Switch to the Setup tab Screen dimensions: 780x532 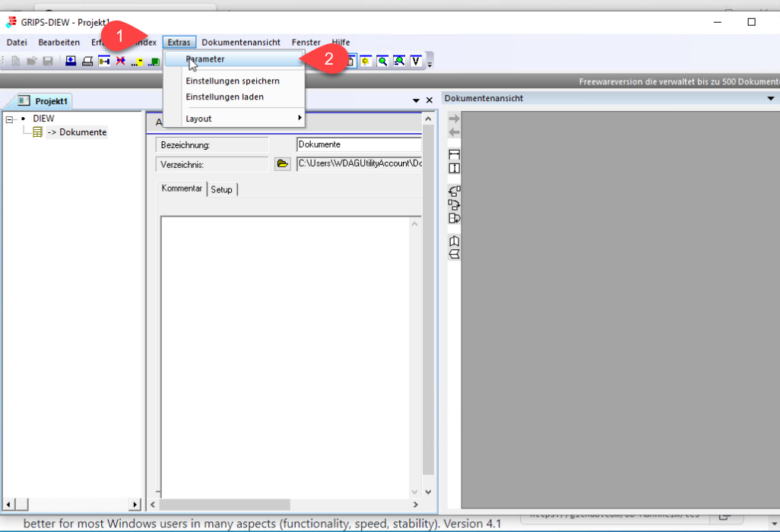tap(222, 189)
